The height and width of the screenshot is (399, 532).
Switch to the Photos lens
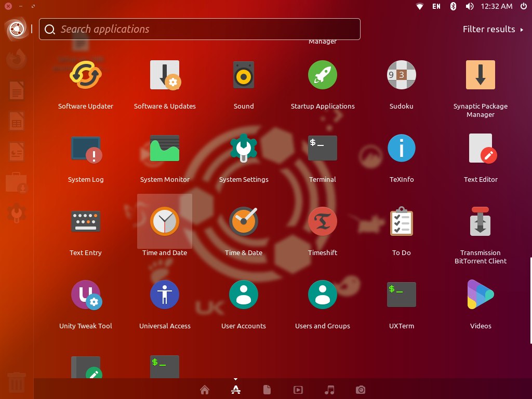click(x=361, y=390)
